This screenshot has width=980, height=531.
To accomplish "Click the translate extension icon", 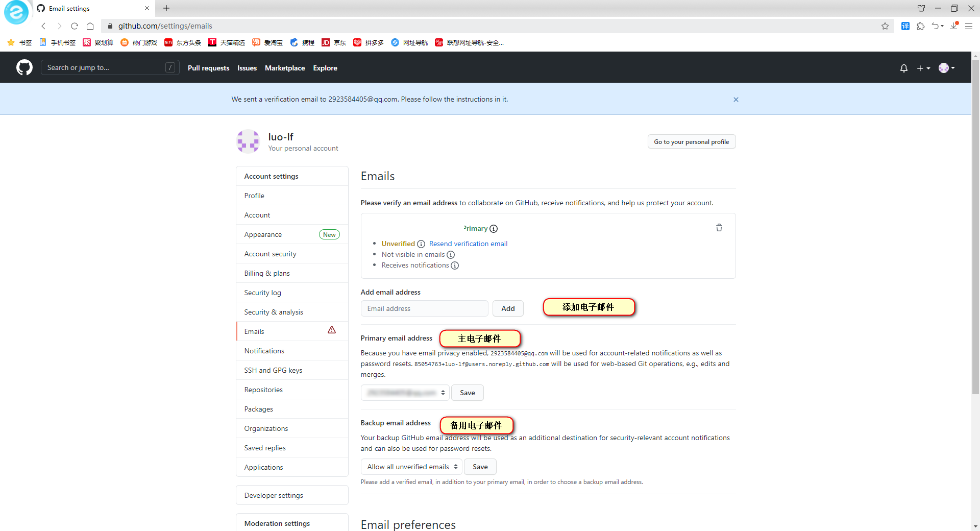I will (905, 26).
